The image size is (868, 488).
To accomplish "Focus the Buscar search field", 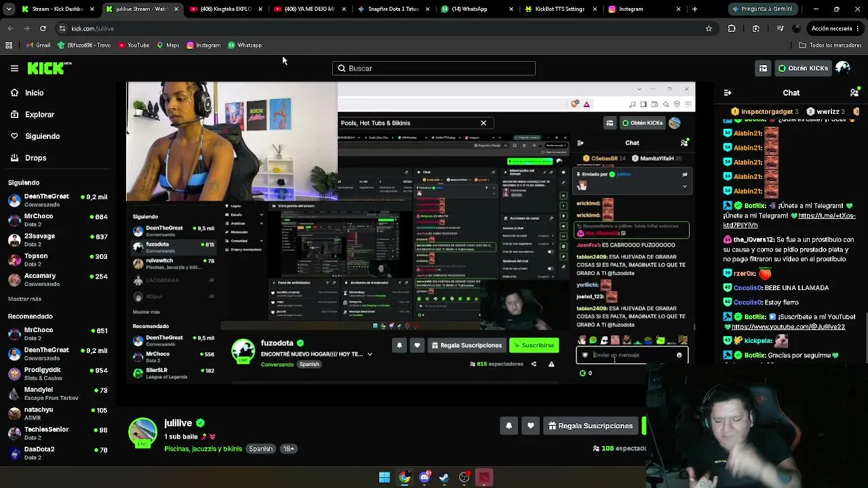I will (434, 68).
